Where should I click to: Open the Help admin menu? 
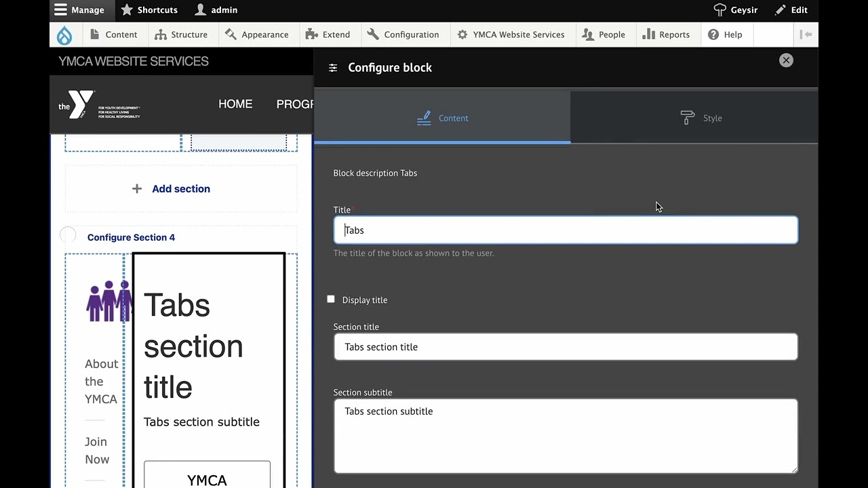(725, 35)
